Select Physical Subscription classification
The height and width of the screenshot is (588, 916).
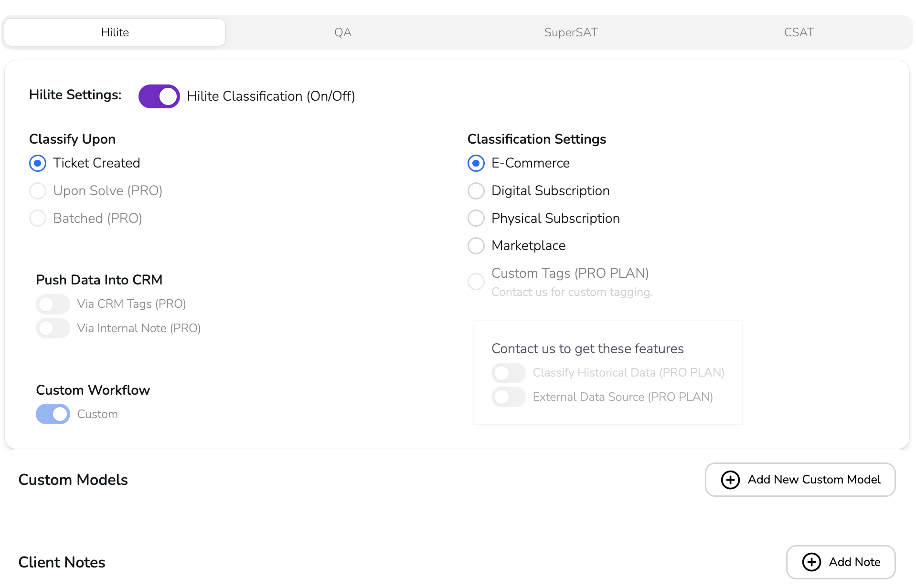point(476,219)
